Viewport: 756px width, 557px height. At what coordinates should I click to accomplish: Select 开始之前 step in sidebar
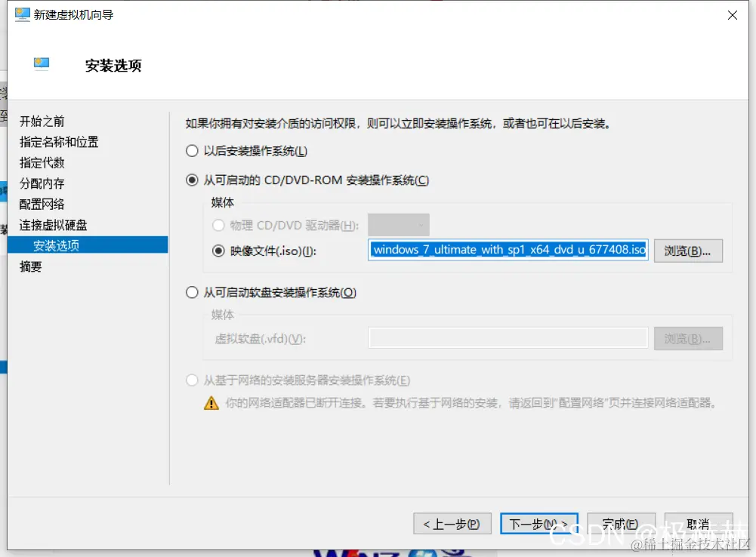42,121
